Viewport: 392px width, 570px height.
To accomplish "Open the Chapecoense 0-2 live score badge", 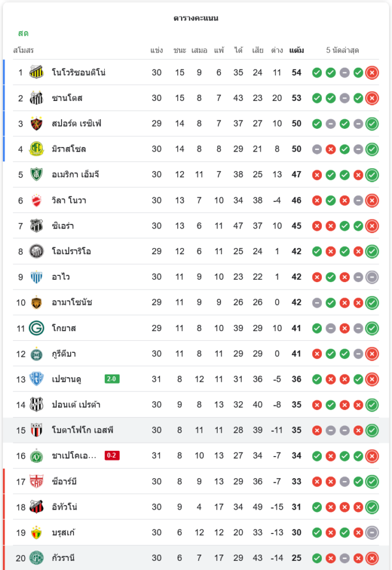I will [x=112, y=456].
